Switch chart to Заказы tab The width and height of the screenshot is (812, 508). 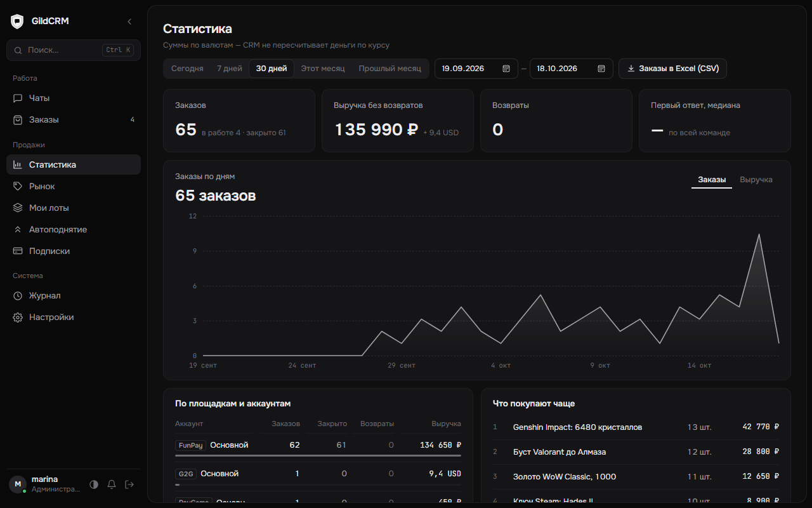coord(712,180)
